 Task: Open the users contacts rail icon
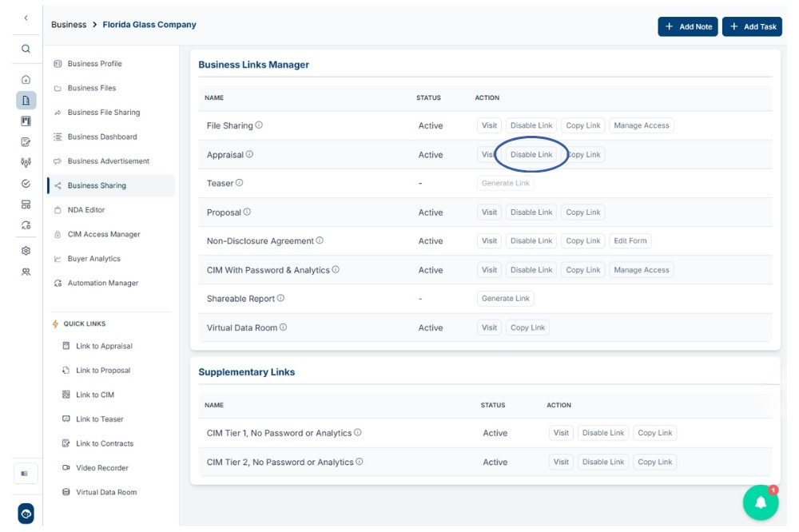click(26, 272)
